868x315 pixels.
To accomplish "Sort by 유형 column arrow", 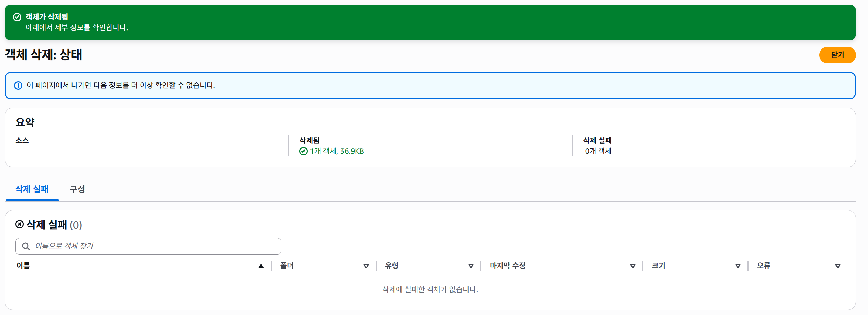I will tap(471, 266).
